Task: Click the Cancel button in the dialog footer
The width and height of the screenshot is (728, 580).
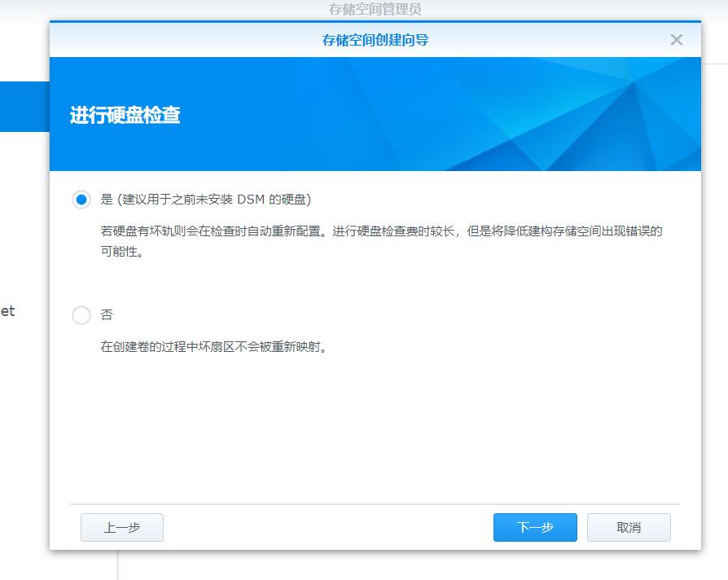Action: pyautogui.click(x=628, y=527)
